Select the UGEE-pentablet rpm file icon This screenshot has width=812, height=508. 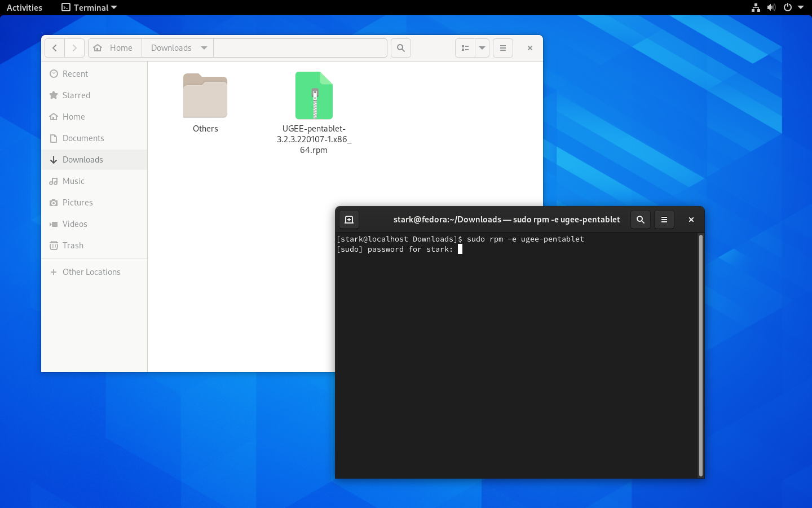[314, 95]
